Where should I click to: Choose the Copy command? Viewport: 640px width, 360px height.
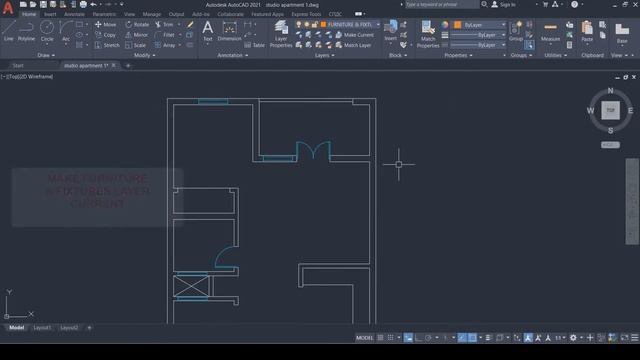(x=105, y=35)
